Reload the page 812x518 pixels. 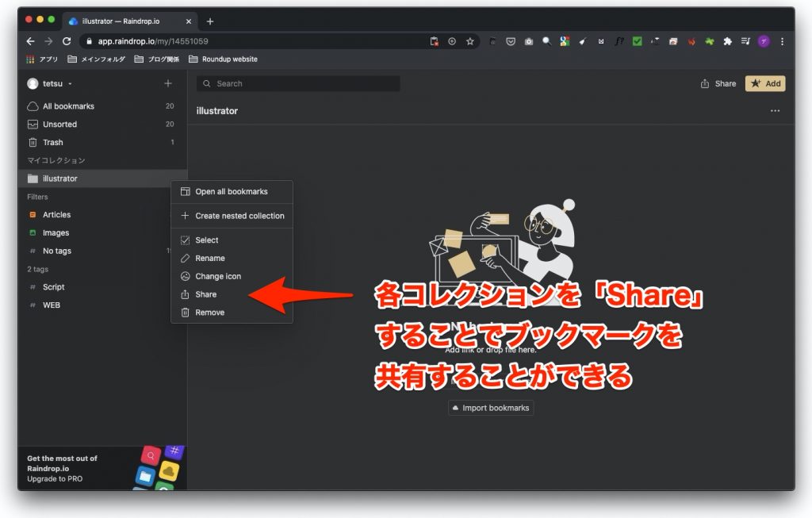point(67,41)
